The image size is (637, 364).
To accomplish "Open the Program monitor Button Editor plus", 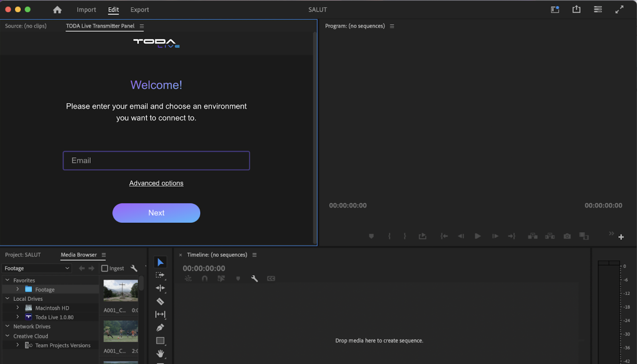I will tap(621, 237).
